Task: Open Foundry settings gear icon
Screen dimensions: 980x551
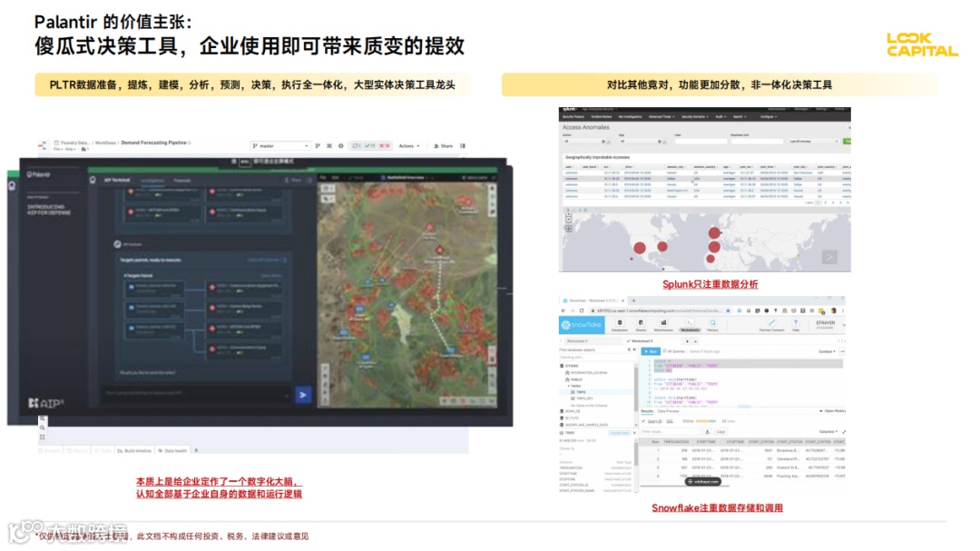Action: (340, 146)
